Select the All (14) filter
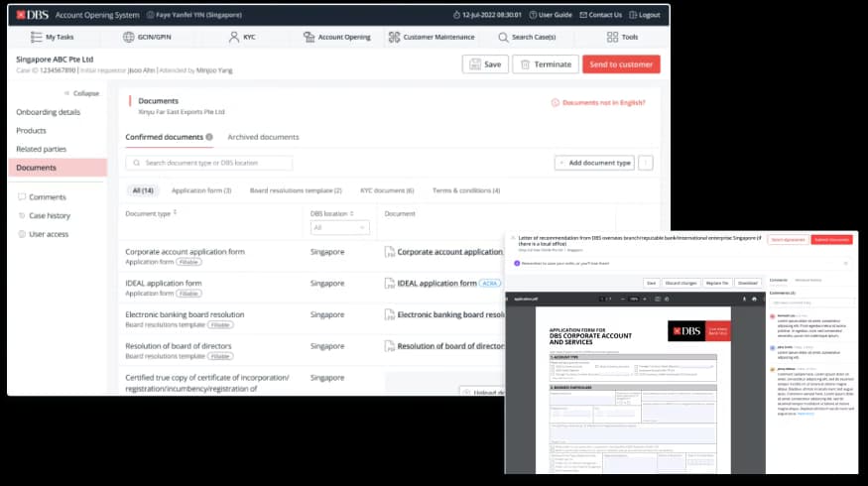This screenshot has width=868, height=486. tap(143, 190)
